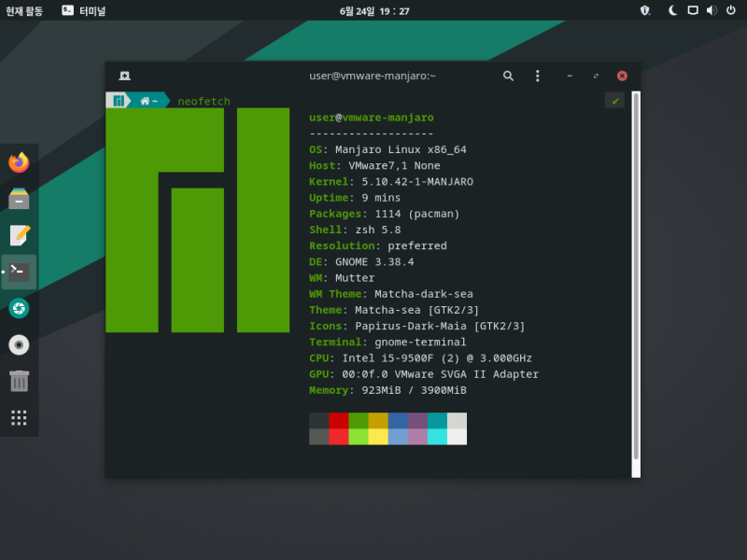Click the Icons: Papirus-Dark-Maia line
This screenshot has width=747, height=560.
click(x=416, y=326)
